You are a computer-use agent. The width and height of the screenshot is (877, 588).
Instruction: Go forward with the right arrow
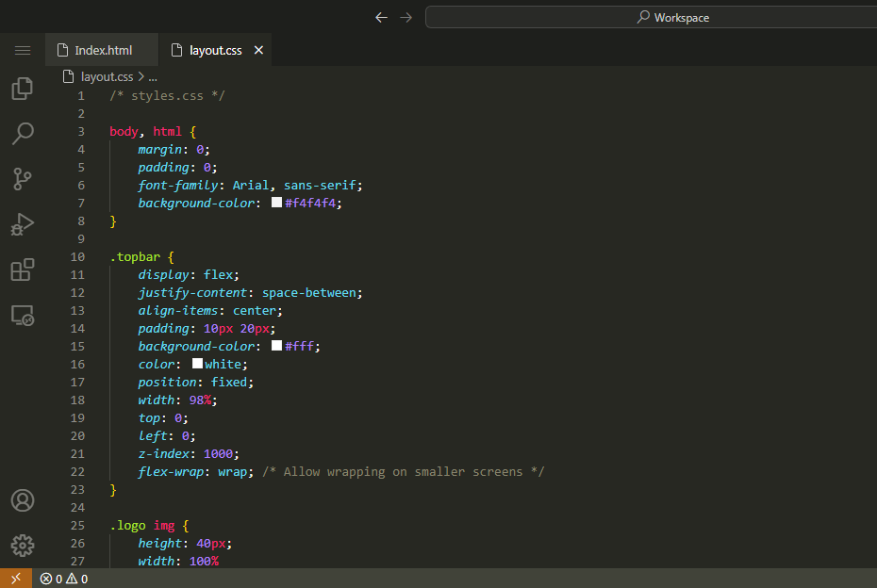406,17
